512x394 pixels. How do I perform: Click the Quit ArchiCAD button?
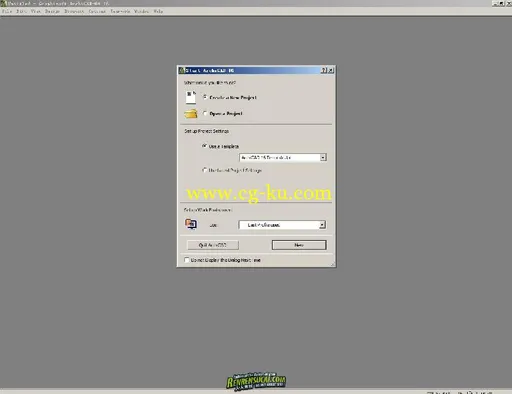click(x=213, y=245)
